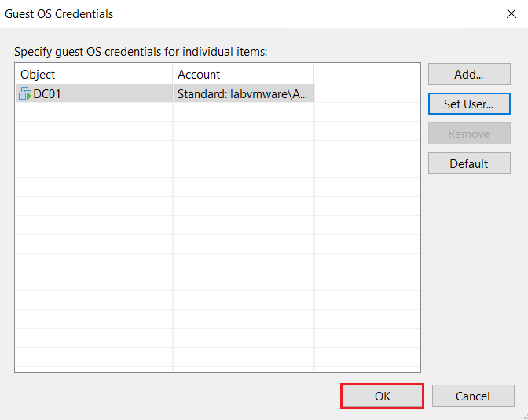This screenshot has height=420, width=528.
Task: Click the empty Object cell directly below DC01
Action: (x=93, y=112)
